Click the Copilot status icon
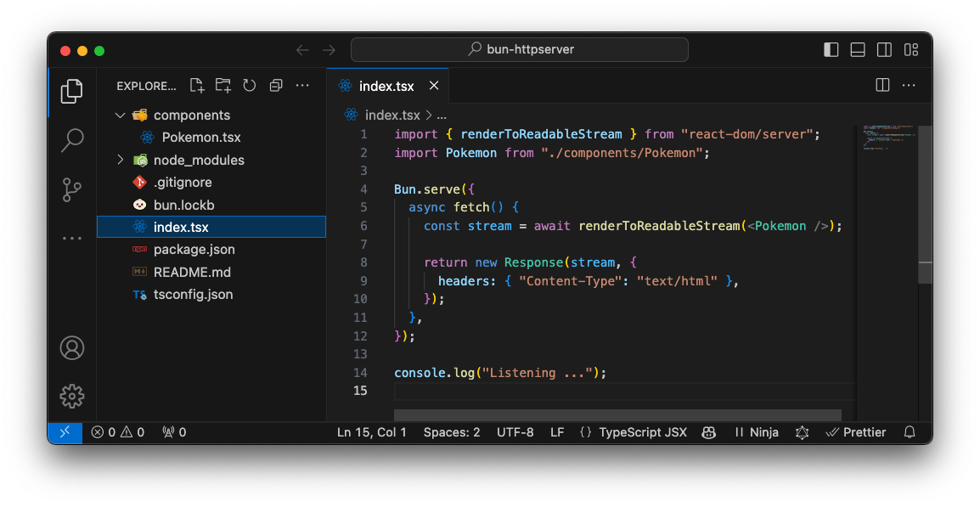Viewport: 980px width, 507px height. [709, 432]
